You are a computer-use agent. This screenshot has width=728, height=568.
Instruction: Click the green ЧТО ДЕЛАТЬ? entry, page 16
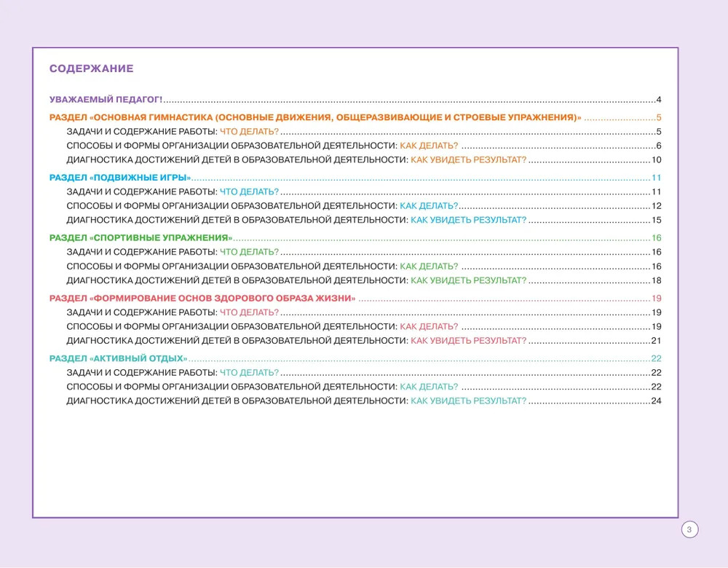(364, 252)
